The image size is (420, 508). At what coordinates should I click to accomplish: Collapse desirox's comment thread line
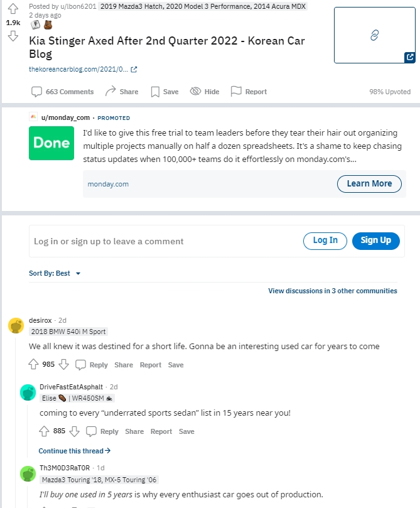(x=16, y=421)
